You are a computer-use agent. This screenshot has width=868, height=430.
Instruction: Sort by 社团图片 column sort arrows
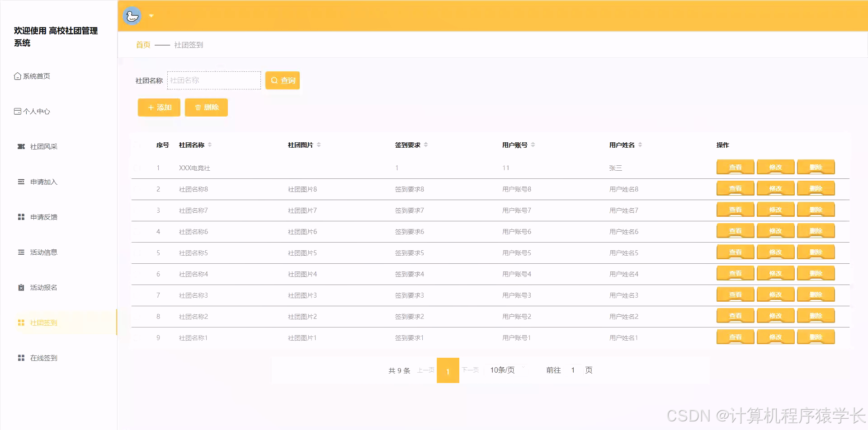pos(319,145)
